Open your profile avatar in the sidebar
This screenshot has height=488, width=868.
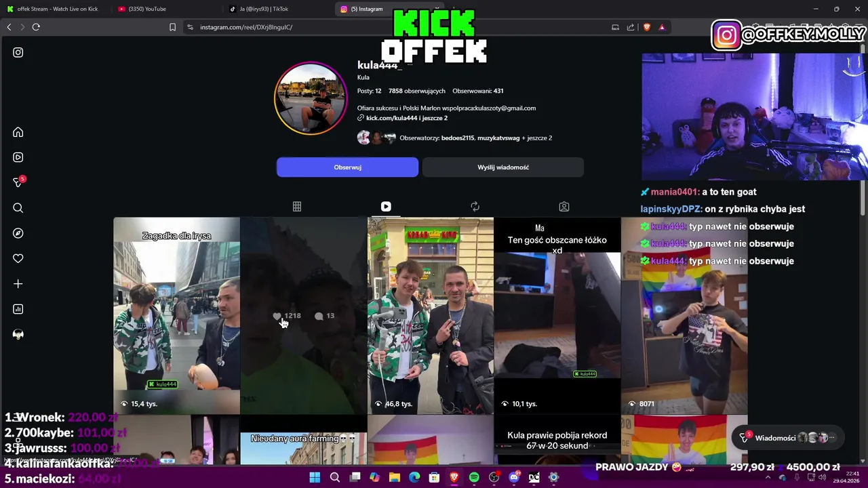(x=18, y=334)
